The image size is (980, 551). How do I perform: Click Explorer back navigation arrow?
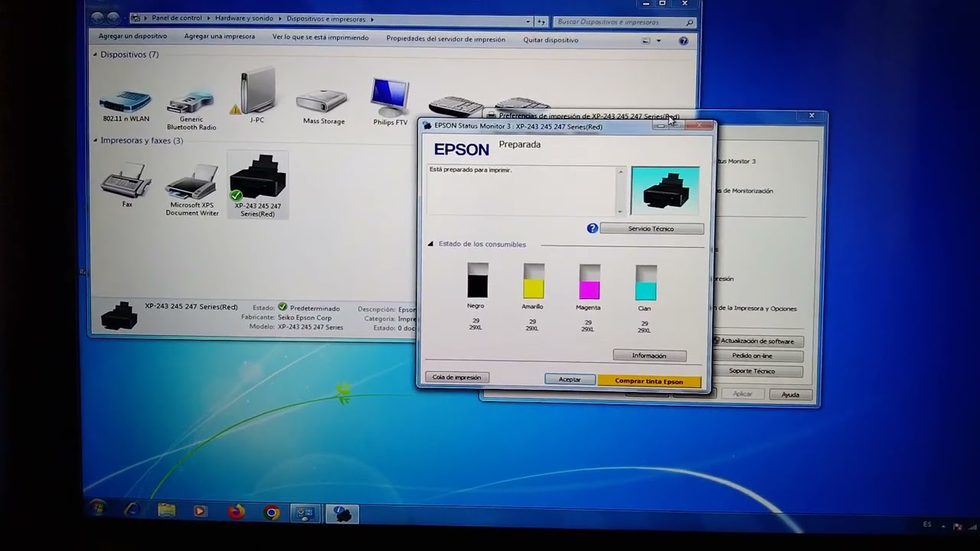tap(97, 17)
